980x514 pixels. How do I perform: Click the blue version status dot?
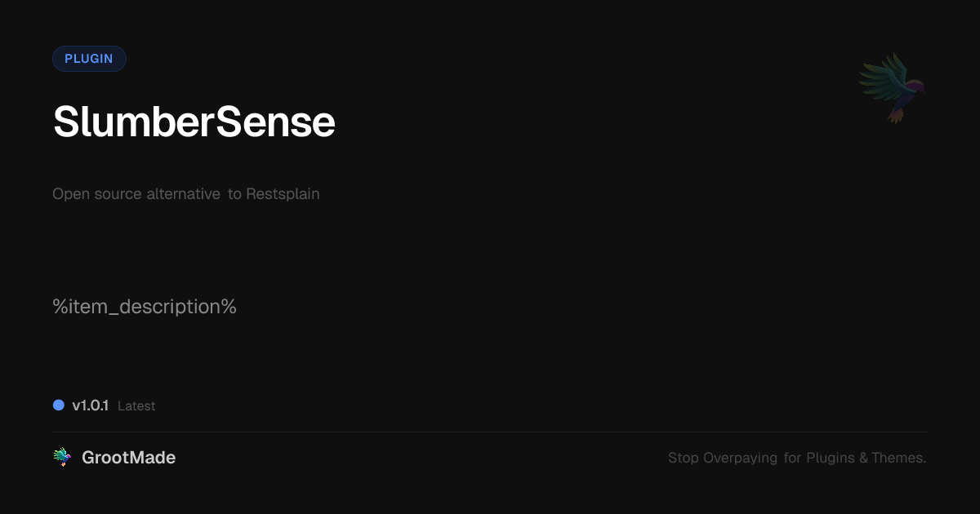pos(59,405)
